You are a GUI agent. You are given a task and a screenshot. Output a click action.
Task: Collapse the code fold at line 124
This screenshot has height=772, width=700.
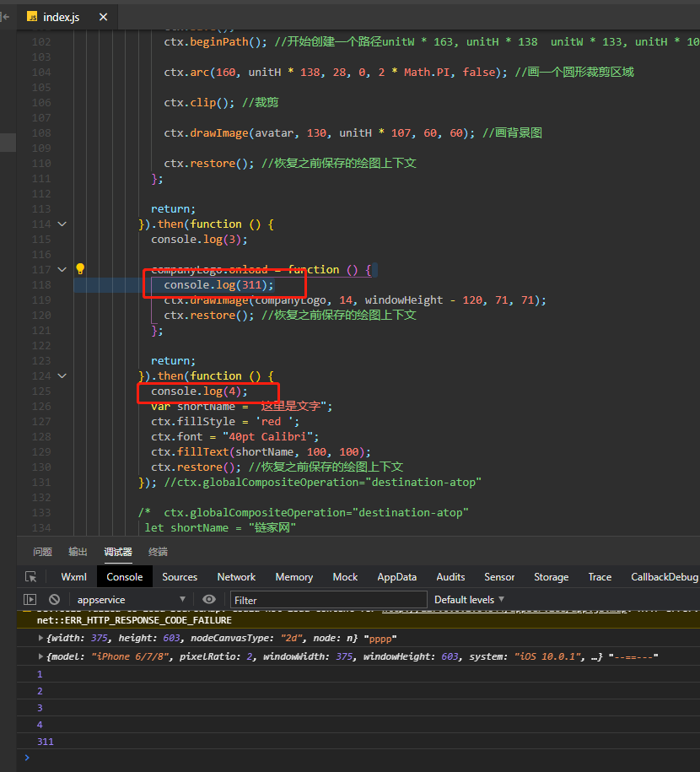[x=62, y=375]
